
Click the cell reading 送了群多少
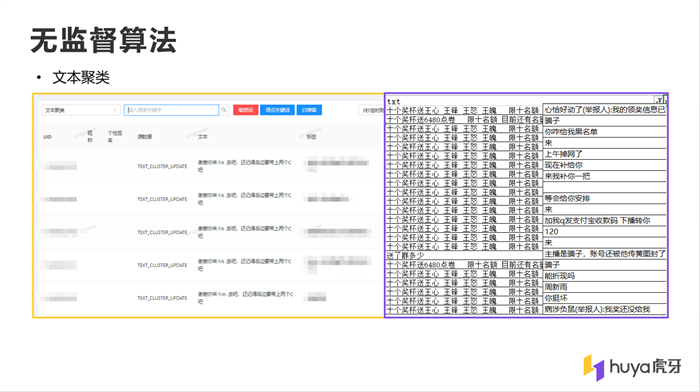(x=464, y=255)
